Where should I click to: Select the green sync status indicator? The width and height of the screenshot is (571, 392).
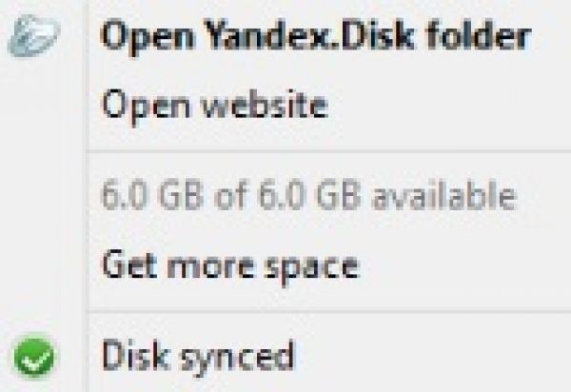[35, 357]
